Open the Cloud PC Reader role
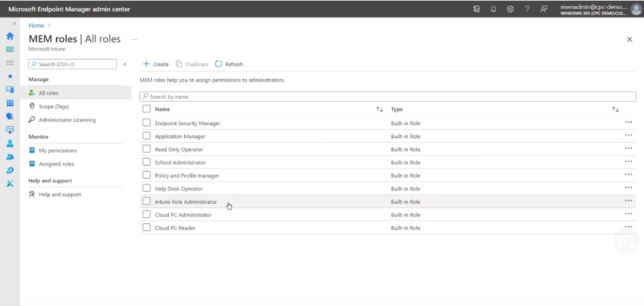This screenshot has width=644, height=306. point(175,228)
